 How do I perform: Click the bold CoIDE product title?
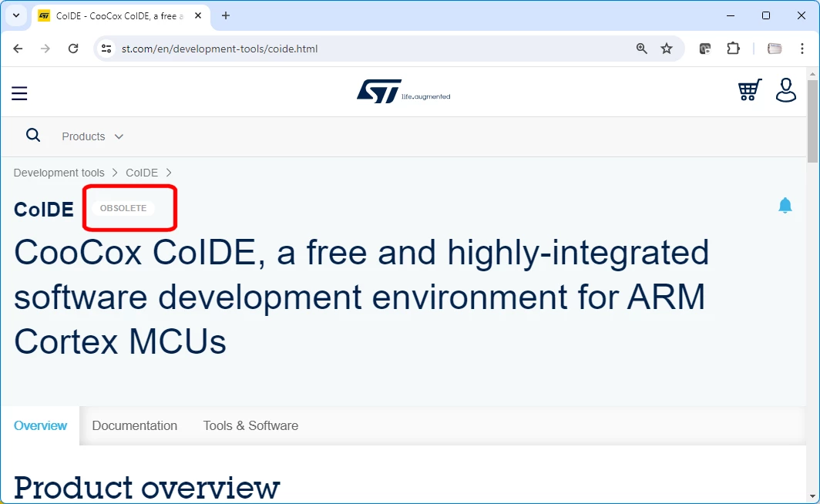pos(44,210)
